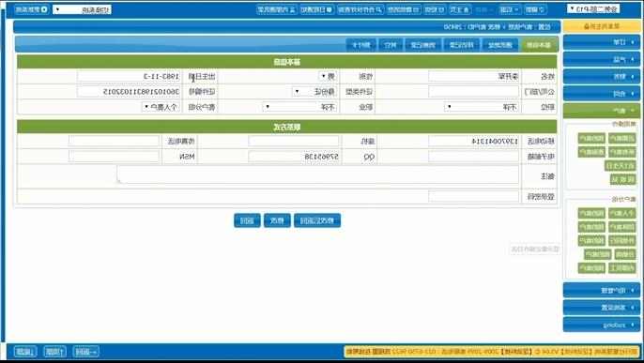The width and height of the screenshot is (644, 363).
Task: Click the 移动电话 field showing 13970041314
Action: pyautogui.click(x=473, y=141)
